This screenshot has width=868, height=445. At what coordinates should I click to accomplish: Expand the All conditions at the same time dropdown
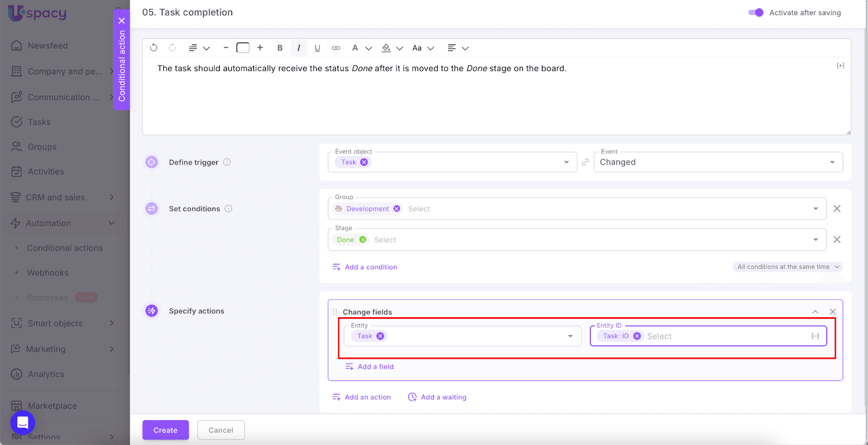[788, 267]
